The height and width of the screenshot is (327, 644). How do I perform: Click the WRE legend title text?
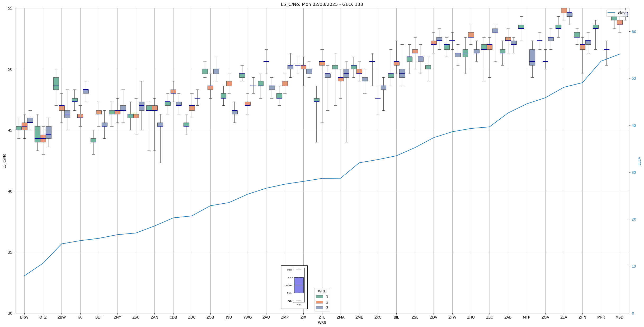coord(322,291)
